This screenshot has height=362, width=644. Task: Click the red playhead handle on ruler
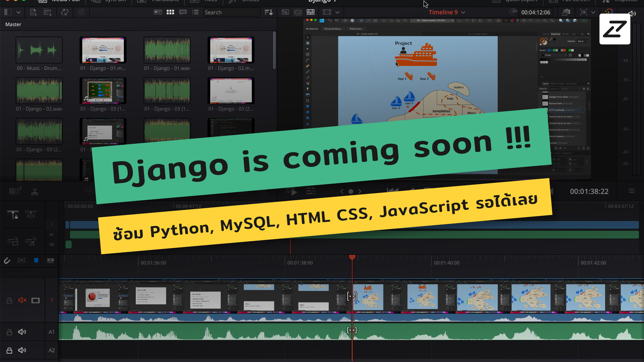[x=352, y=257]
